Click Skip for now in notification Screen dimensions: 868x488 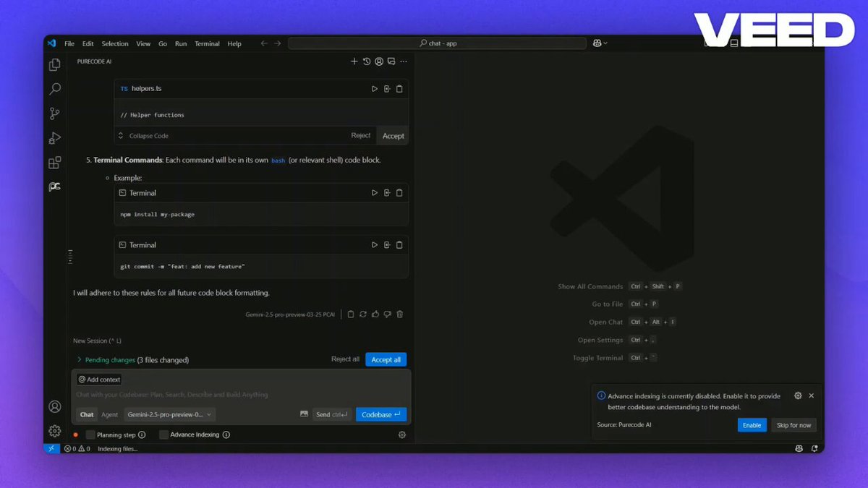(794, 425)
